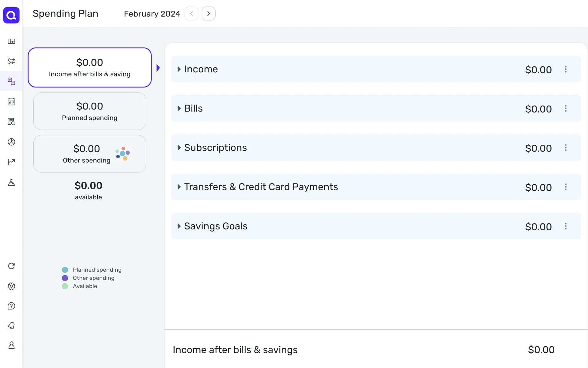588x368 pixels.
Task: Click the calendar icon in sidebar
Action: [11, 102]
